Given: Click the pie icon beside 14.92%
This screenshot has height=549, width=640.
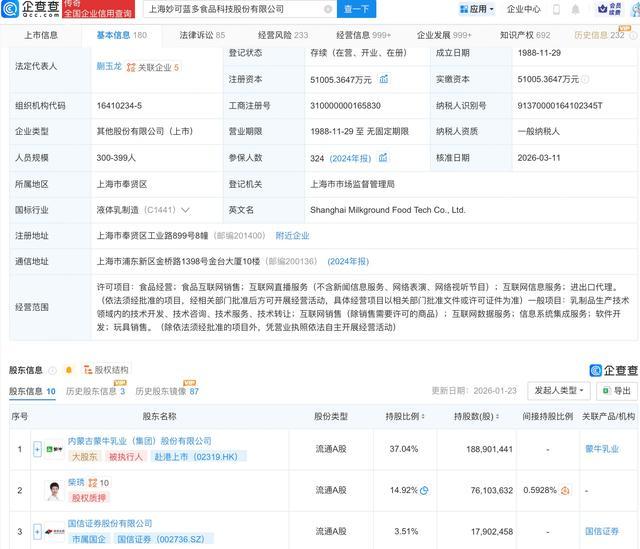Looking at the screenshot, I should [424, 490].
